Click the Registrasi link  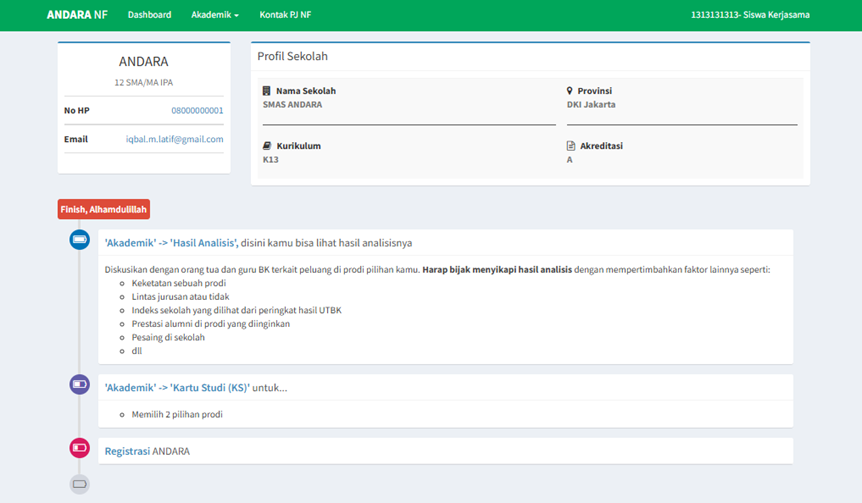[x=127, y=451]
